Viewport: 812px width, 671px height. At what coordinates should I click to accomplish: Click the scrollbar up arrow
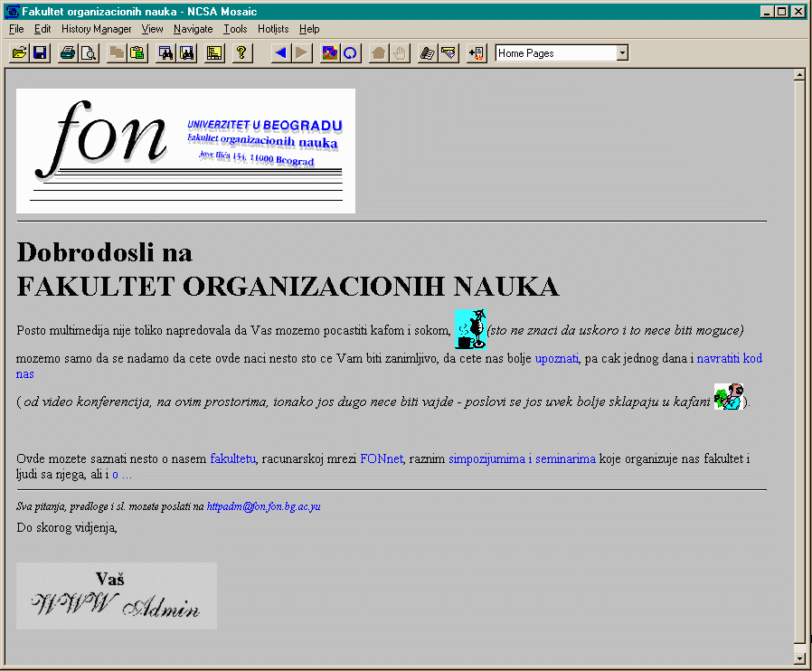(x=799, y=76)
